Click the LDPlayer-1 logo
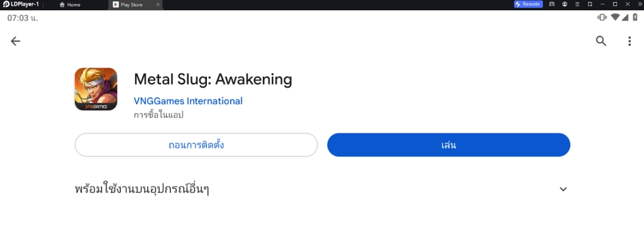Image resolution: width=644 pixels, height=231 pixels. 21,4
